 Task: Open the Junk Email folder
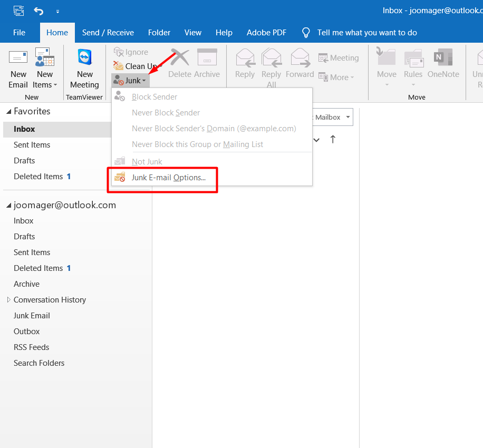coord(32,316)
